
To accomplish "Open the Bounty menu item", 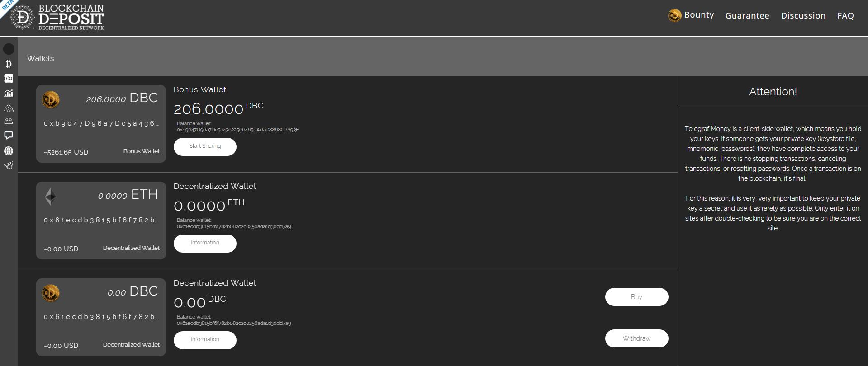I will (692, 15).
